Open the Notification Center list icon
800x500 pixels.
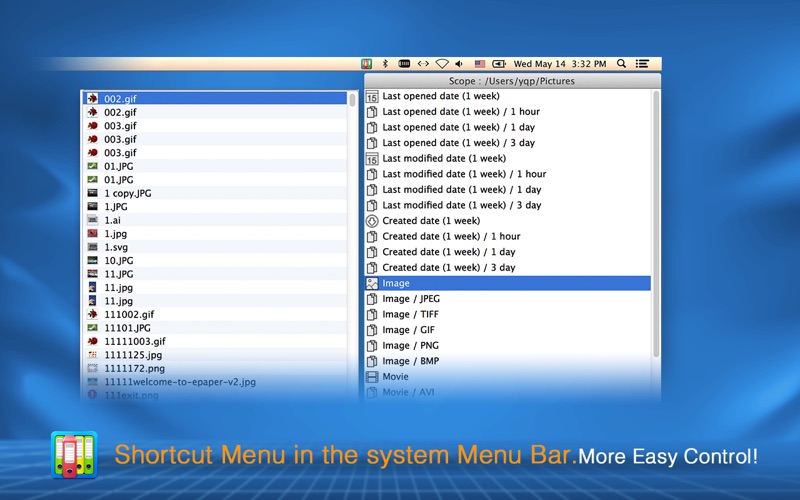[x=642, y=63]
